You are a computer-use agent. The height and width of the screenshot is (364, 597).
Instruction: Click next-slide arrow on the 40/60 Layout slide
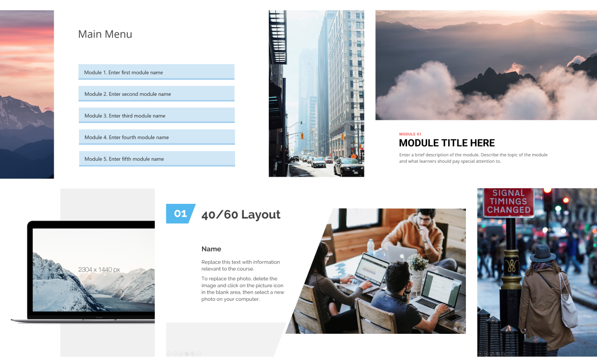pos(175,354)
